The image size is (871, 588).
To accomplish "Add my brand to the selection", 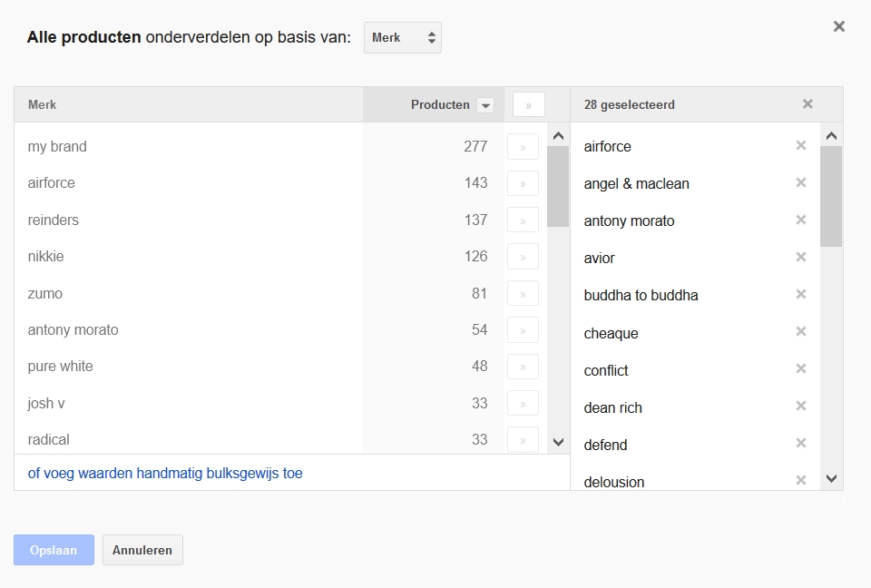I will tap(523, 147).
